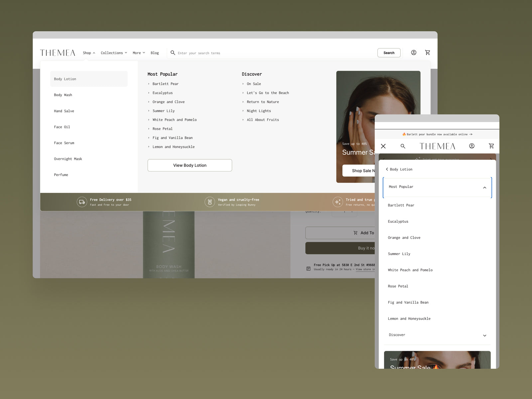The image size is (532, 399).
Task: Go back via Body Lotion mobile link
Action: pos(399,169)
